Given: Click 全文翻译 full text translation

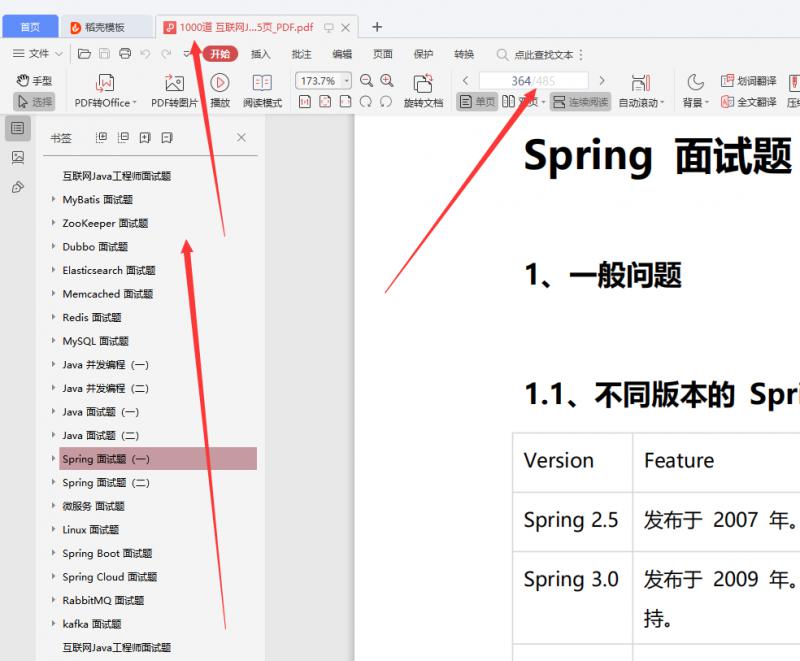Looking at the screenshot, I should coord(748,102).
